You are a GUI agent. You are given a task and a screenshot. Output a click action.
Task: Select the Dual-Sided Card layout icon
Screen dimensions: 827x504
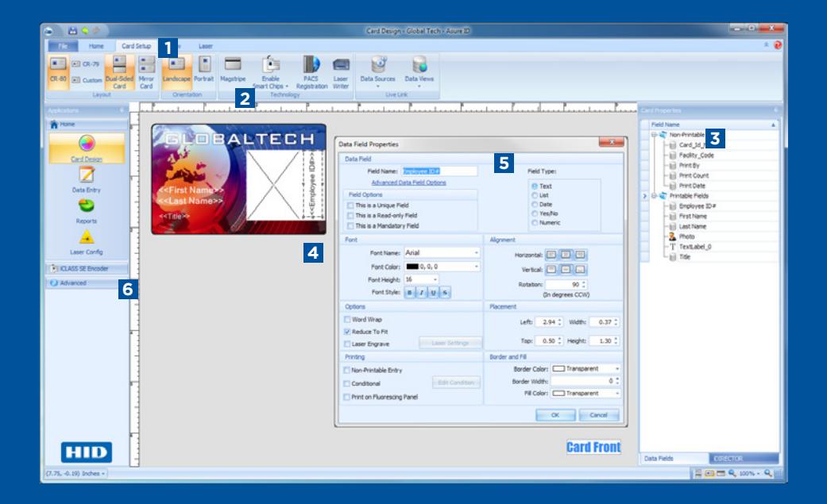pyautogui.click(x=120, y=71)
